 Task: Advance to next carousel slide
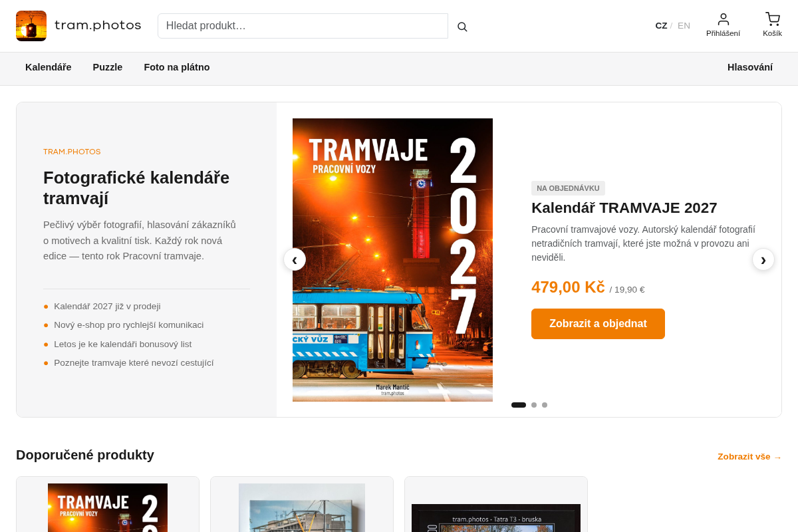763,259
